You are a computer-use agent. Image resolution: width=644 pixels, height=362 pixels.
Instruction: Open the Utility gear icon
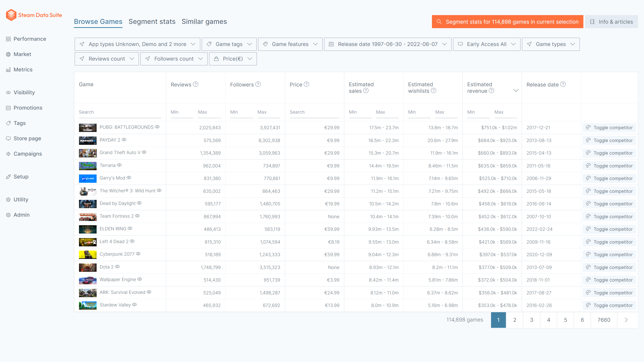point(8,200)
